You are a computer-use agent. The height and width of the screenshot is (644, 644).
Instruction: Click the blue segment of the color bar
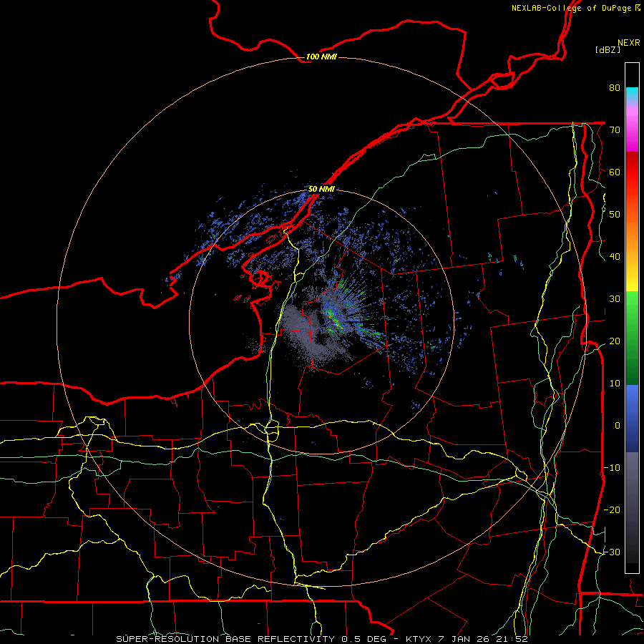coord(632,418)
